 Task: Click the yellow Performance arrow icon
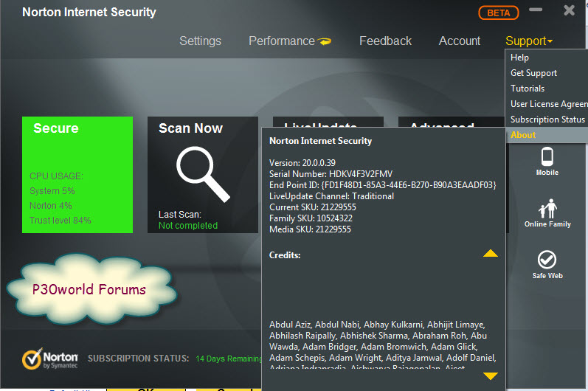(325, 42)
